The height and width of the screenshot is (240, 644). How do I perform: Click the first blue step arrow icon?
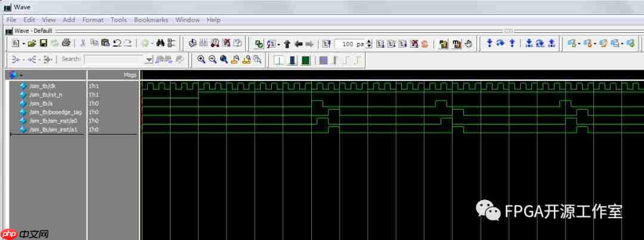coord(489,43)
